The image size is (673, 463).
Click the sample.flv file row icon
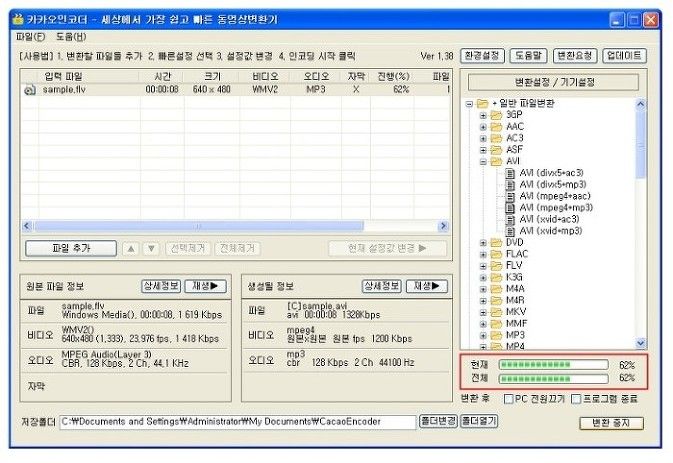(x=30, y=90)
